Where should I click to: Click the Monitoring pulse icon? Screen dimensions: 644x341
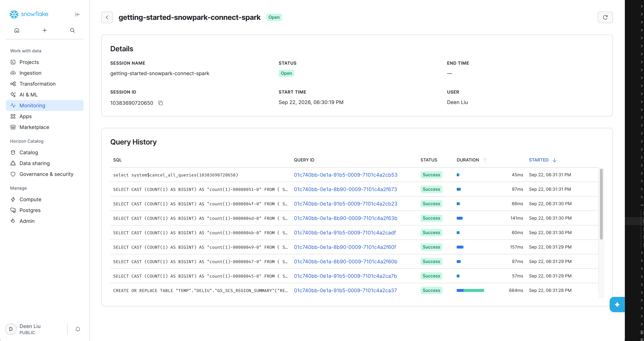(13, 105)
